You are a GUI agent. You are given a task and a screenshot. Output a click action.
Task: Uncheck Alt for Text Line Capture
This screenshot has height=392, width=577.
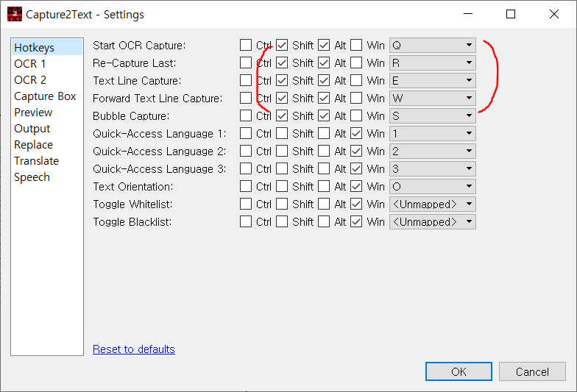(x=324, y=80)
